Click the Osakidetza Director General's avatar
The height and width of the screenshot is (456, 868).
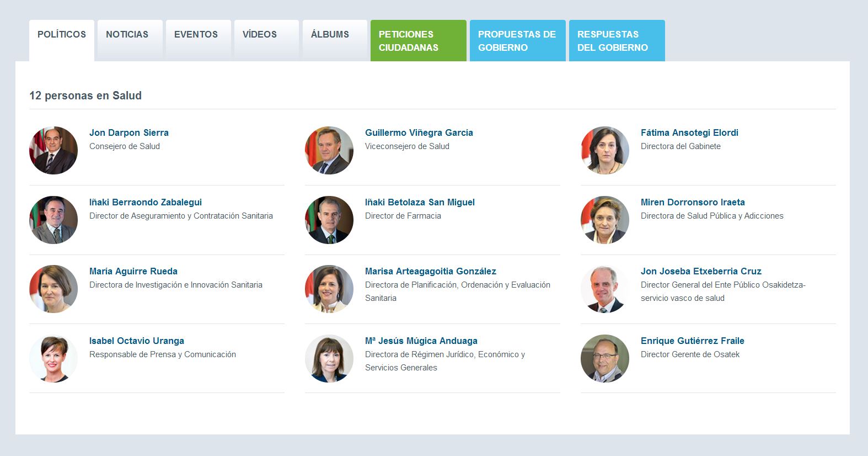pyautogui.click(x=605, y=289)
